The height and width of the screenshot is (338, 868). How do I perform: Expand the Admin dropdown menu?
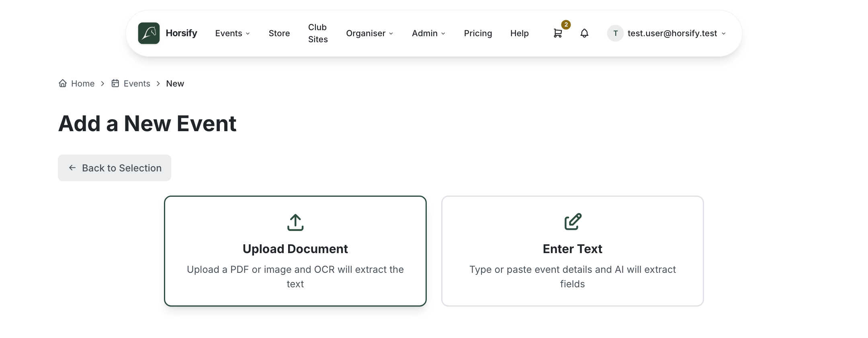tap(429, 33)
